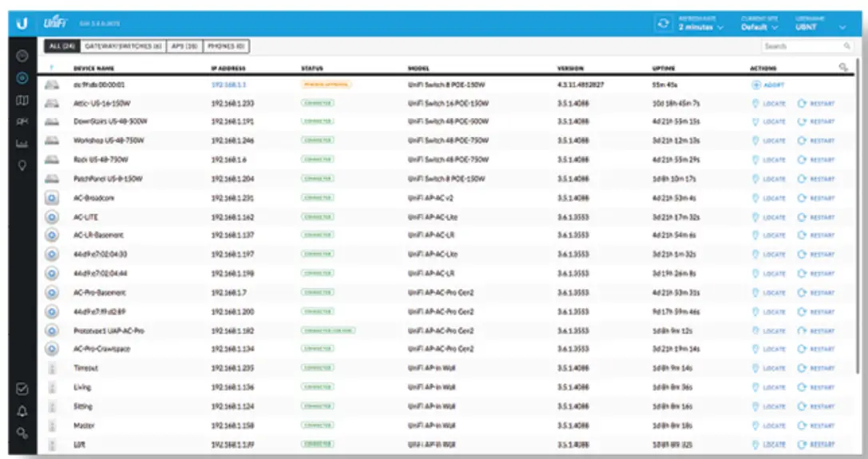Click the Pending Approval status badge
This screenshot has width=868, height=459.
point(326,85)
